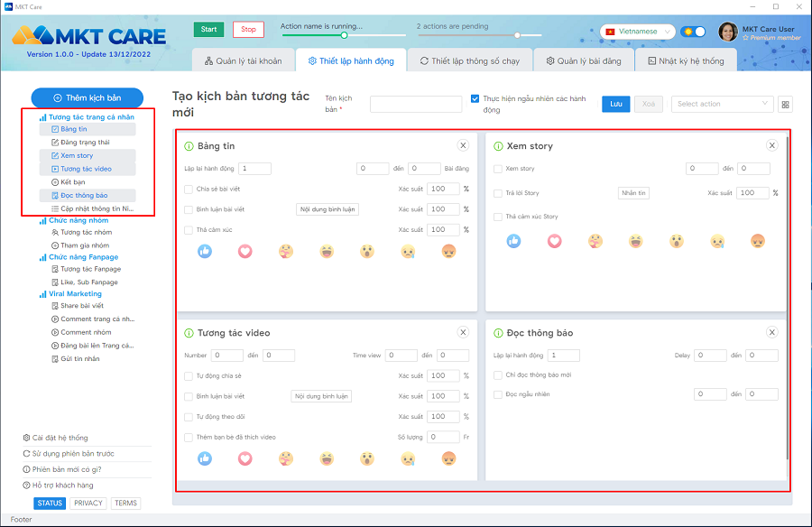Close the Tương tác video panel

pos(463,332)
